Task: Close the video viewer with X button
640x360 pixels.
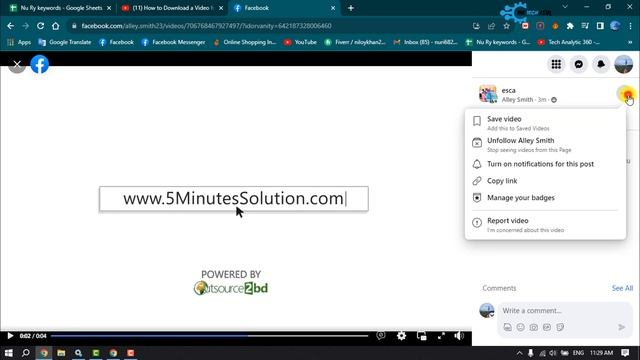Action: [17, 64]
